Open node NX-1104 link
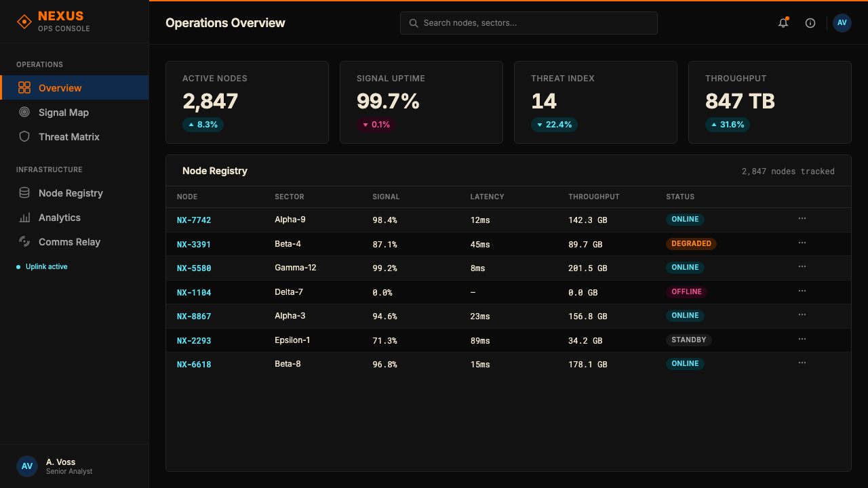 coord(194,292)
